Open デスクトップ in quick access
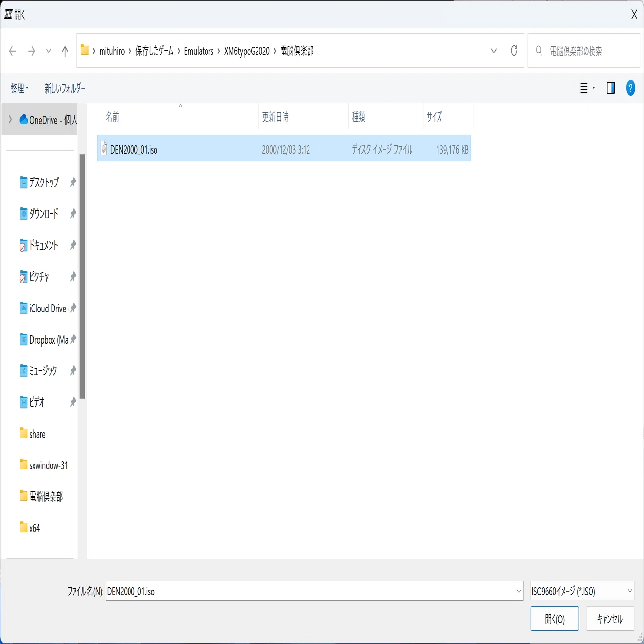 44,182
